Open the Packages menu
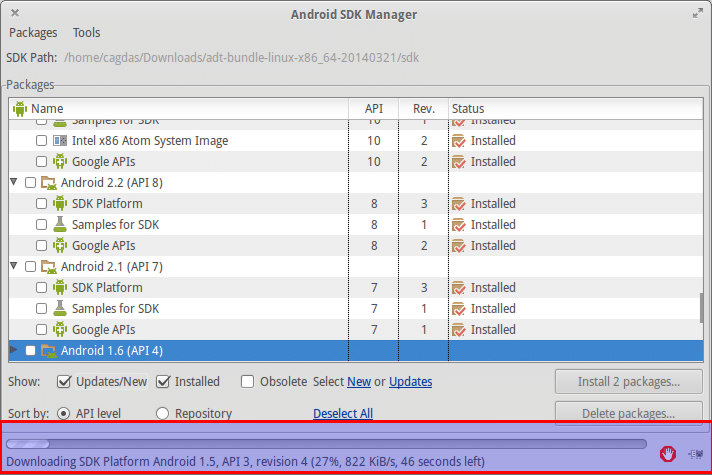The image size is (712, 475). coord(33,33)
